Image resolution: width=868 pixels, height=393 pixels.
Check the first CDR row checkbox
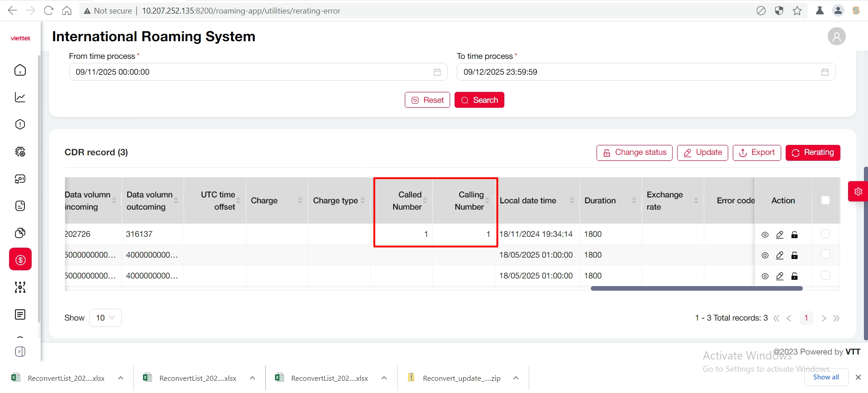pos(825,234)
